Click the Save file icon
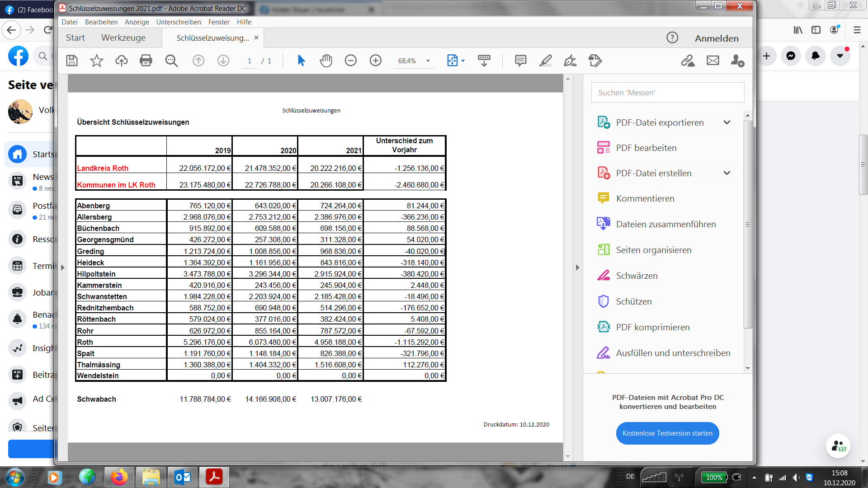The width and height of the screenshot is (868, 488). point(72,61)
